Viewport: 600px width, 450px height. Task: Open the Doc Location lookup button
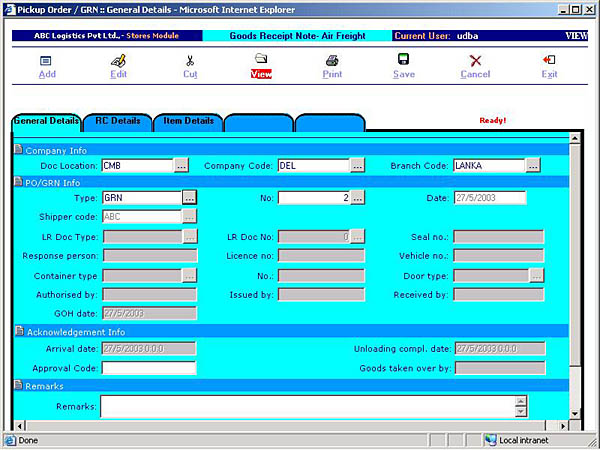click(x=181, y=165)
